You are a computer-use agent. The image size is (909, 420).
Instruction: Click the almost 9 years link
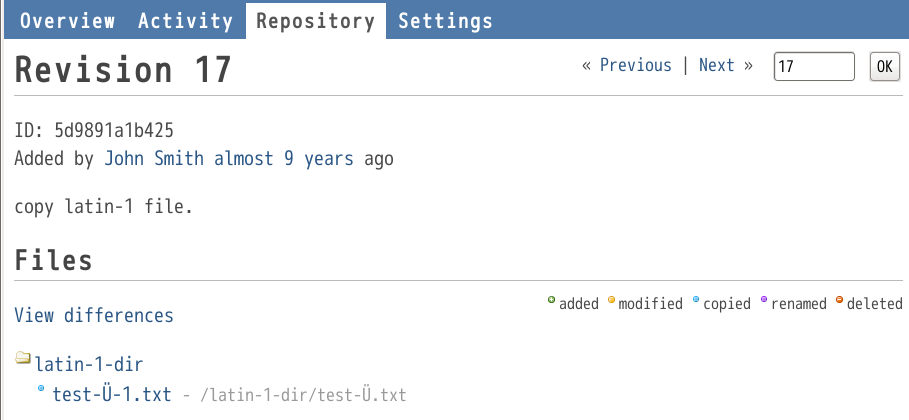point(283,158)
